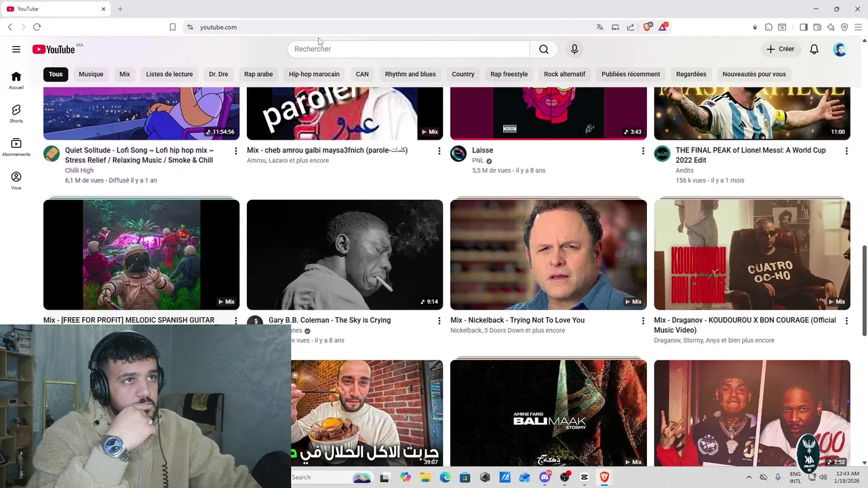Open the BALI MAAK mix thumbnail

[x=549, y=413]
